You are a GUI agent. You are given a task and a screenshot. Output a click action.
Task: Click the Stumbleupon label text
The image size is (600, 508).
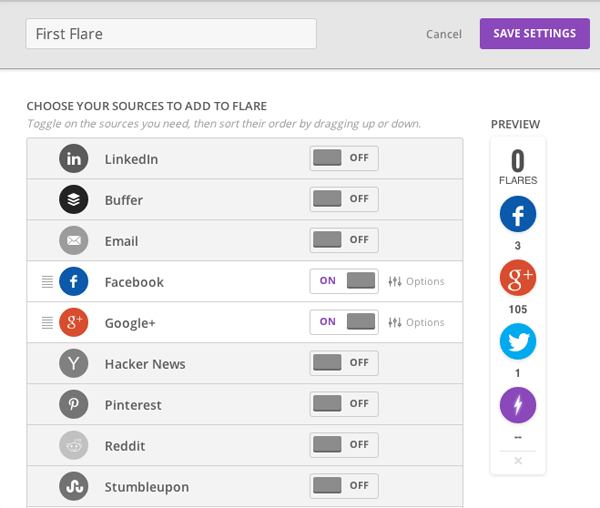pos(147,487)
